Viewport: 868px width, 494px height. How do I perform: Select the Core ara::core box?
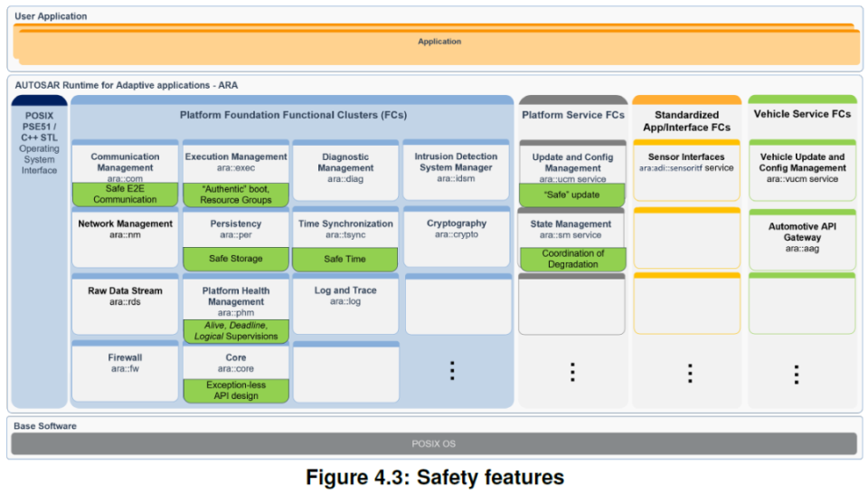[236, 372]
